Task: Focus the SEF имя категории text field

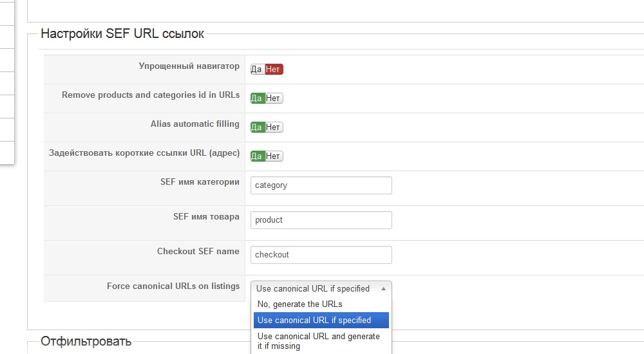Action: pyautogui.click(x=321, y=185)
